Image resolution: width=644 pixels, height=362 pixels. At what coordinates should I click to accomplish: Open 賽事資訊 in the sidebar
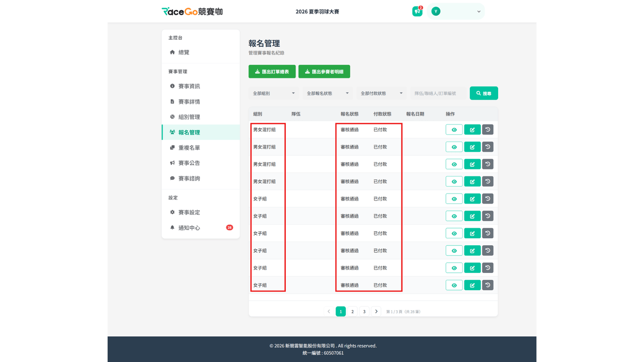tap(201, 86)
